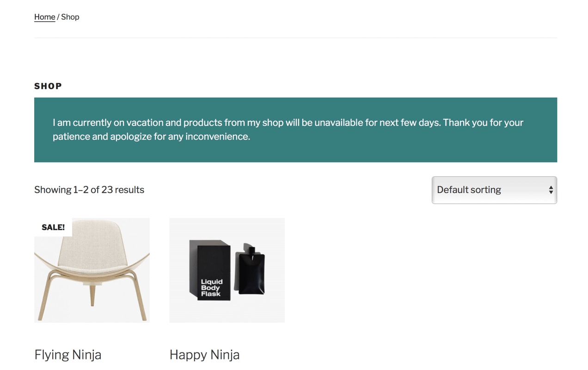Click the SALE! badge on the chair

53,227
